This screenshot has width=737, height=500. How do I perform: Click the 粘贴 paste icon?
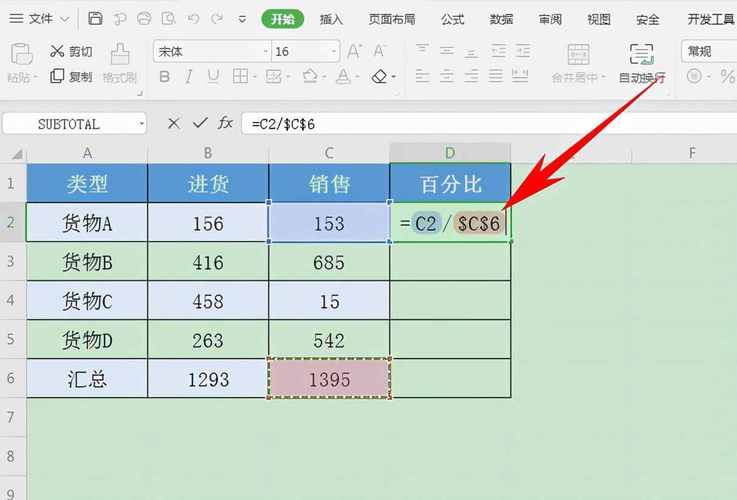tap(22, 54)
